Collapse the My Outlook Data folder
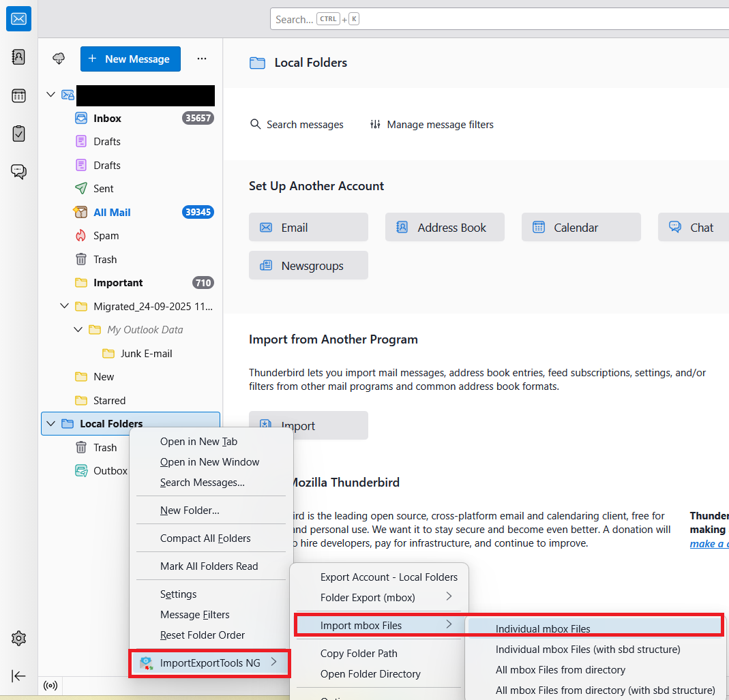The image size is (729, 700). tap(78, 329)
